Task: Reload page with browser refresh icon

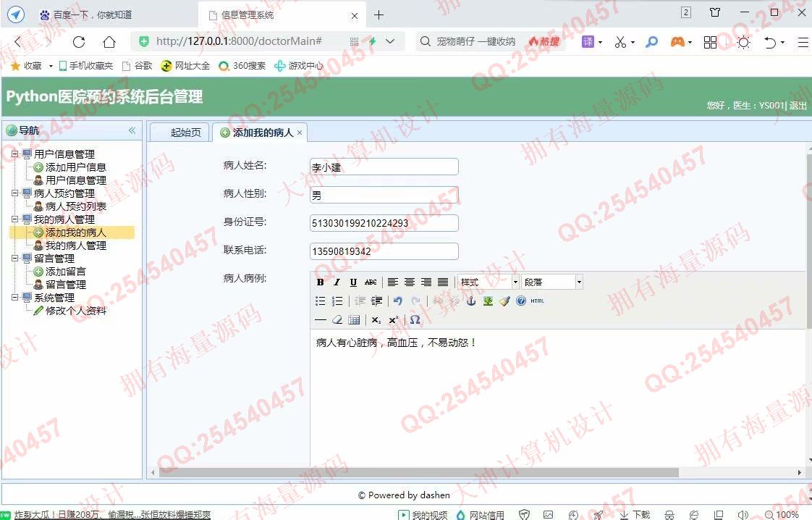Action: 79,41
